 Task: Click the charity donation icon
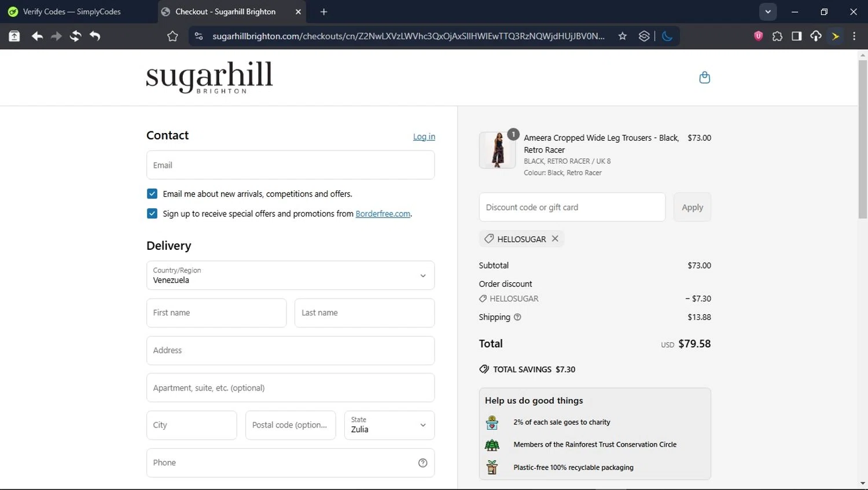click(492, 423)
